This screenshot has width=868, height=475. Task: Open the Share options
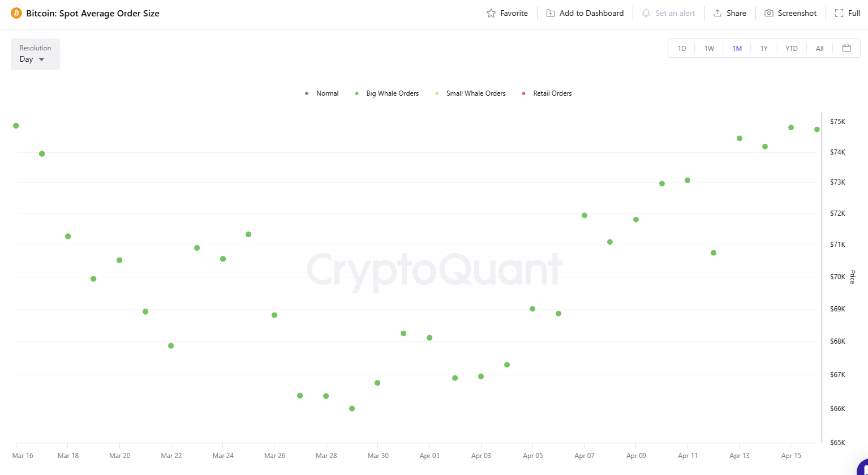(x=729, y=12)
